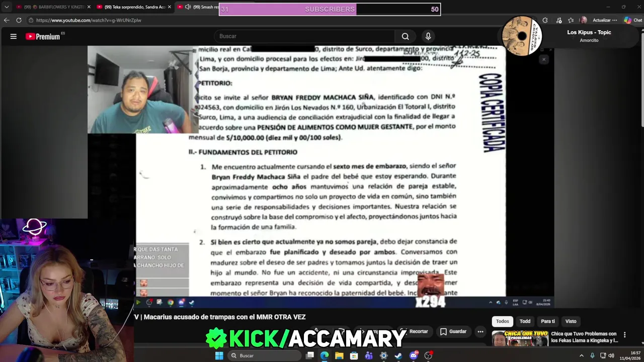Open options dots for Chica que Tuvo Problemas
This screenshot has height=362, width=644.
point(624,335)
